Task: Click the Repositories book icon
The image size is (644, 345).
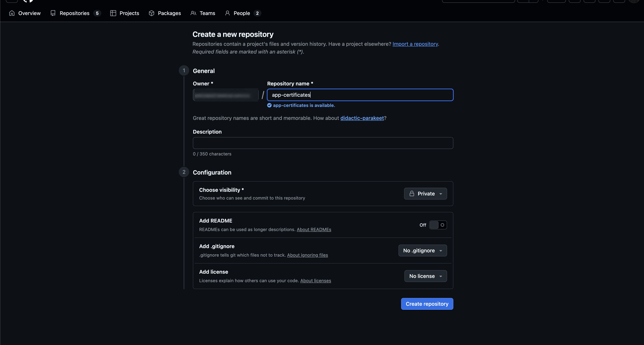Action: (x=53, y=13)
